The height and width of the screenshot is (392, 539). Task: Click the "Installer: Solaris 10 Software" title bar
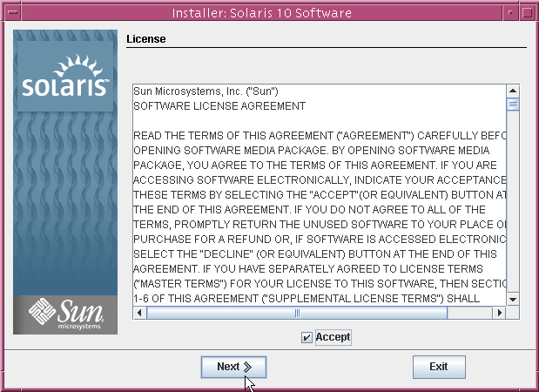(x=262, y=13)
